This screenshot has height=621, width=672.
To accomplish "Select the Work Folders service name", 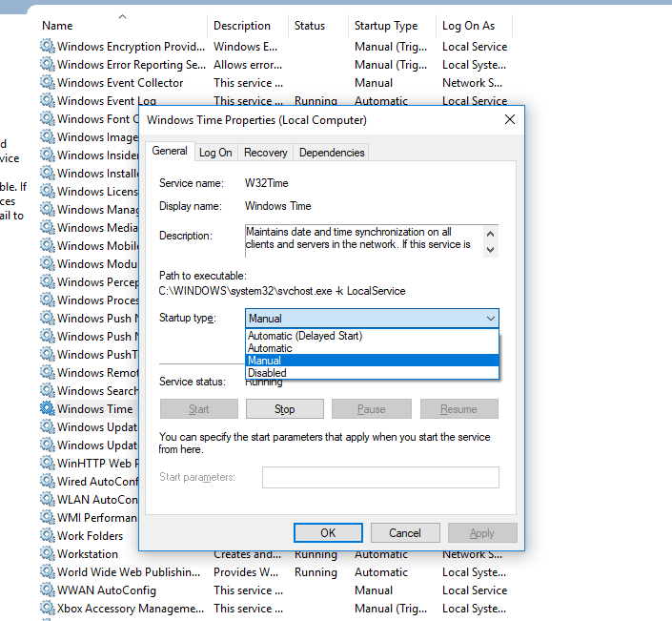I will tap(90, 536).
